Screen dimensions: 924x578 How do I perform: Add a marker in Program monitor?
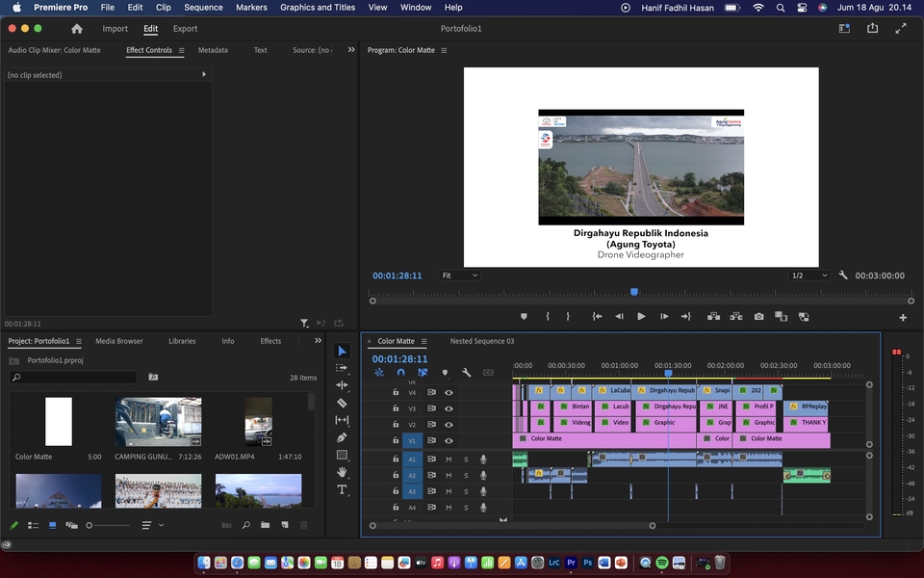point(524,317)
